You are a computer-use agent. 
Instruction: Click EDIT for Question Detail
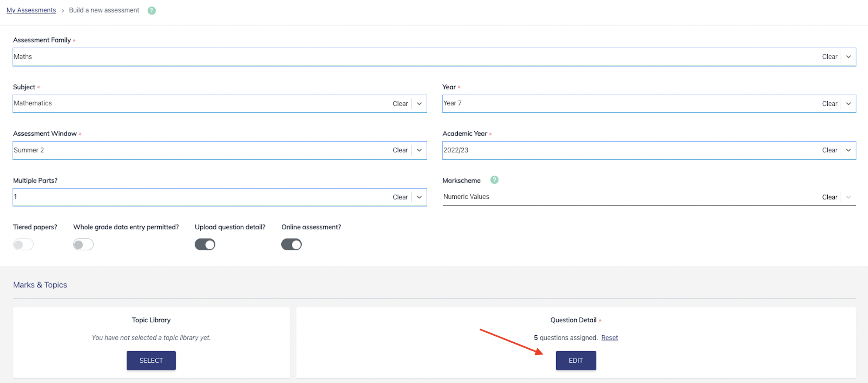575,360
